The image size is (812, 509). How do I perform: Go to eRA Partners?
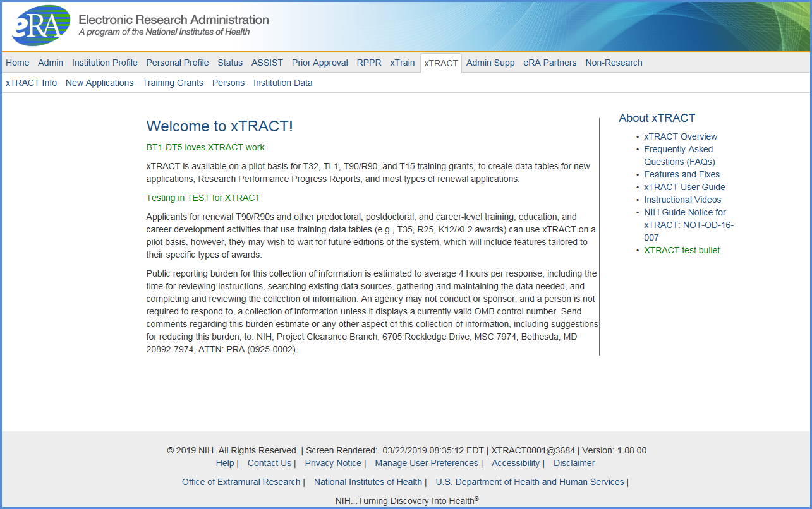[550, 63]
